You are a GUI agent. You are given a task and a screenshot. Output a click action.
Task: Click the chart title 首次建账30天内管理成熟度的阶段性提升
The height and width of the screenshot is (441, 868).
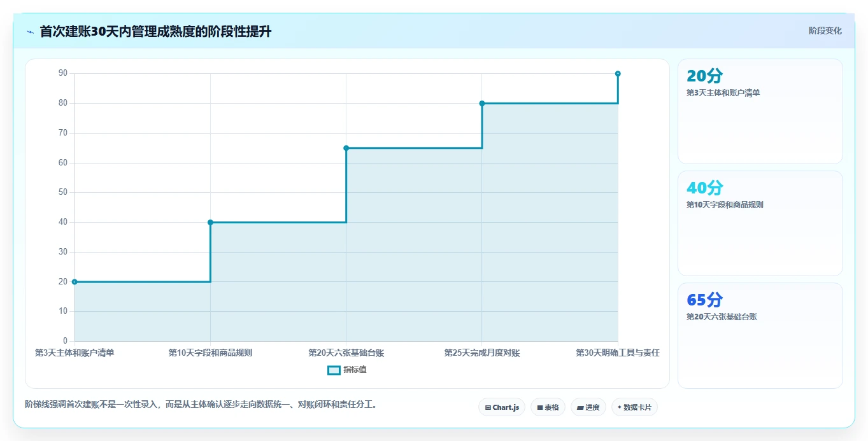(x=156, y=31)
